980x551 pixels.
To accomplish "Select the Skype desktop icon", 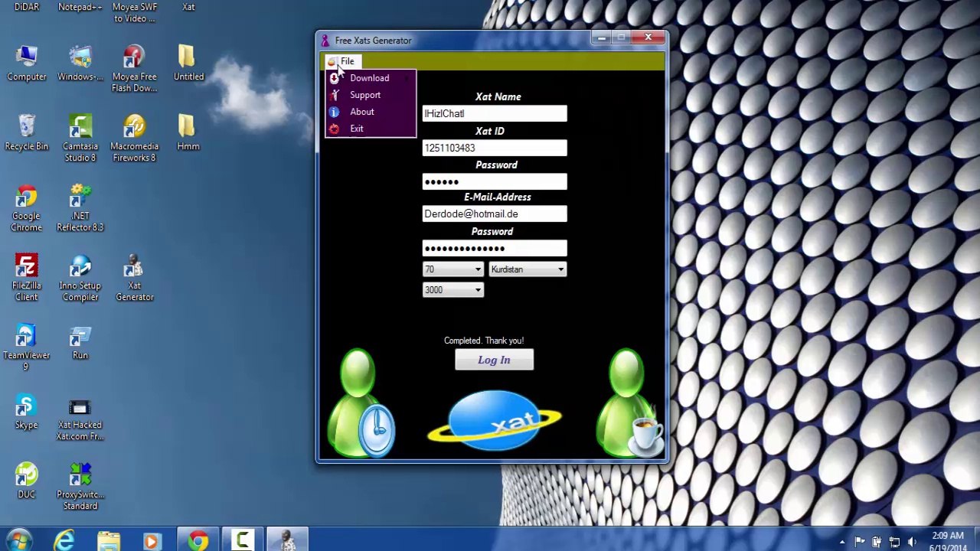I will coord(27,412).
